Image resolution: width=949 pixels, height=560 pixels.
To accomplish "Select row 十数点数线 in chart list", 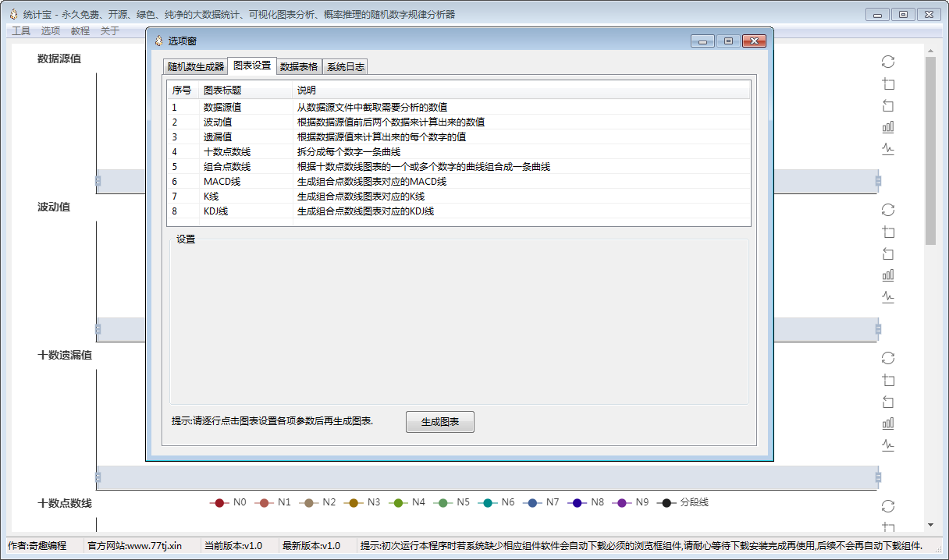I will coord(459,151).
